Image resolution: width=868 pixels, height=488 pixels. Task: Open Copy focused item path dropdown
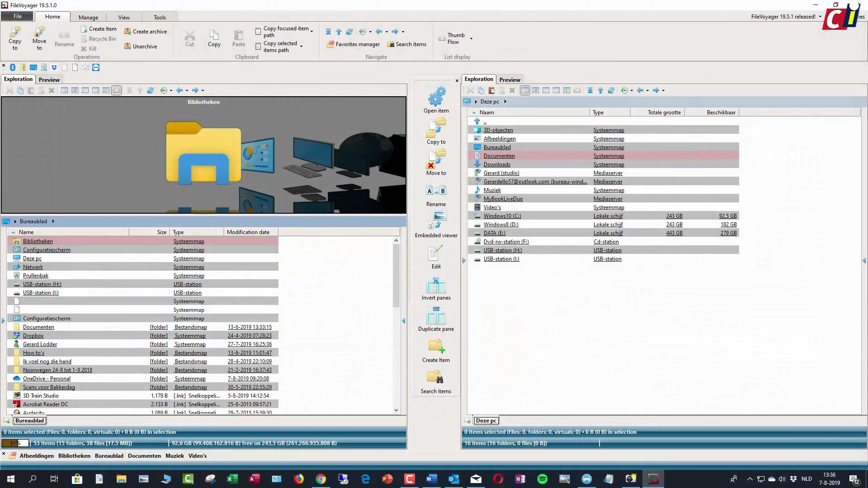coord(311,31)
